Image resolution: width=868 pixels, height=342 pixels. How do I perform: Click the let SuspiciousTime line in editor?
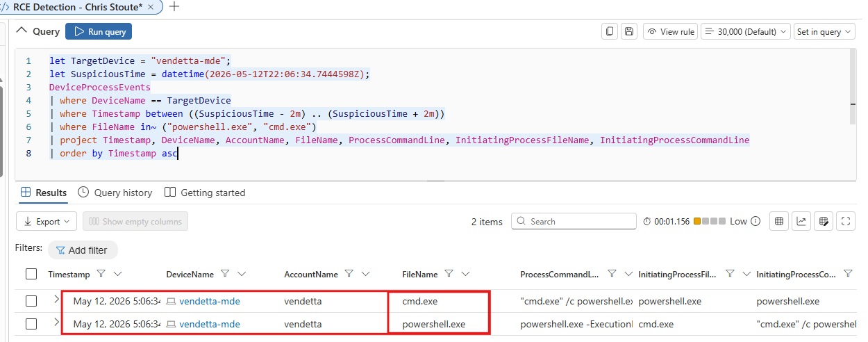210,74
